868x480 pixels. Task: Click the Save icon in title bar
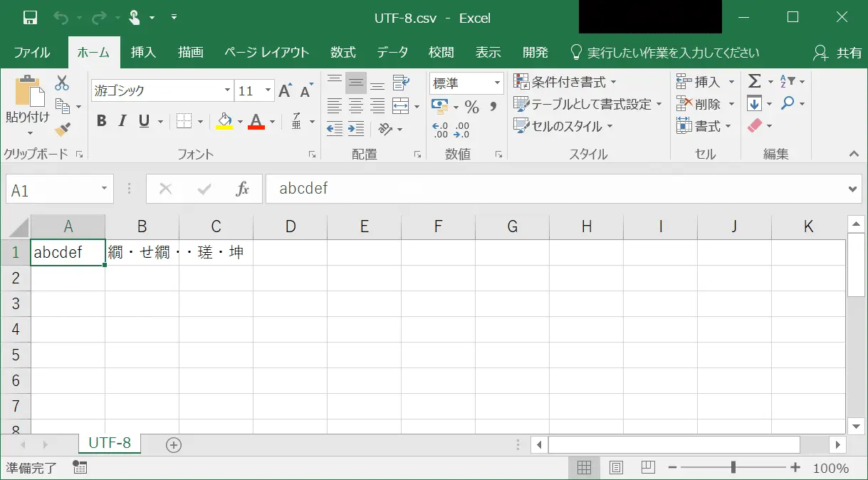tap(30, 18)
